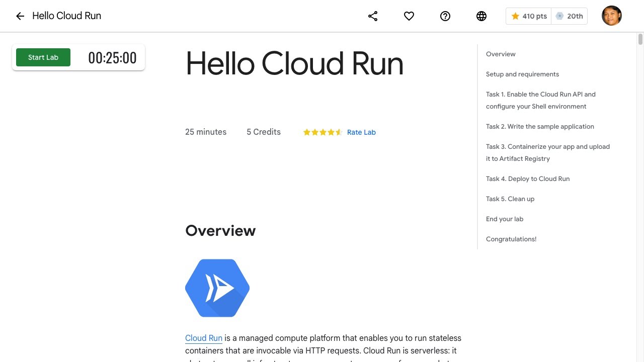
Task: Click the 00:25:00 lab timer
Action: click(112, 58)
